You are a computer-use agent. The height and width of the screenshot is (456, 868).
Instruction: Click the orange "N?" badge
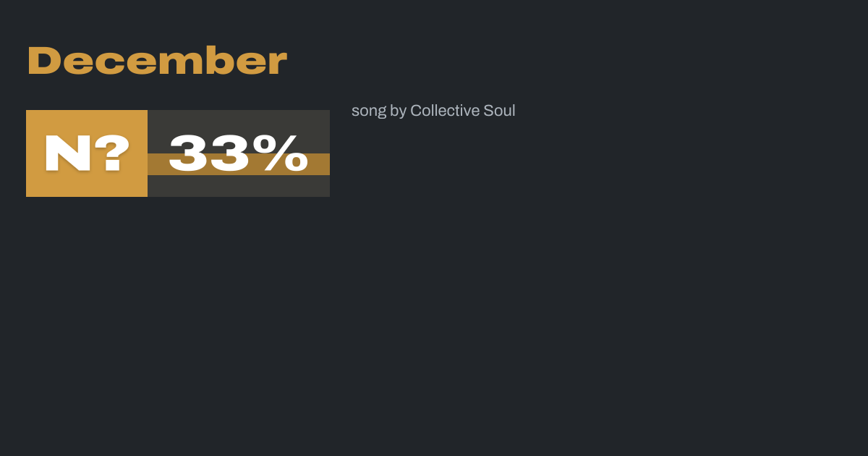click(87, 153)
